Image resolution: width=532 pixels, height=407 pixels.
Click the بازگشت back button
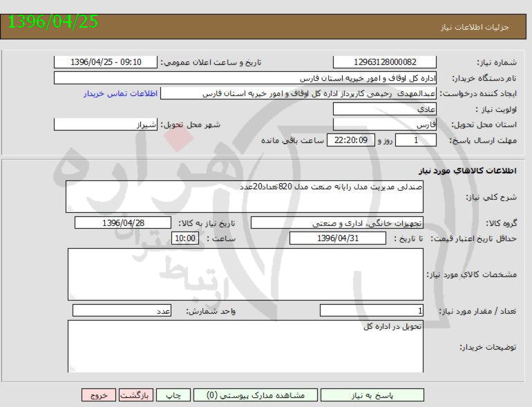click(135, 395)
